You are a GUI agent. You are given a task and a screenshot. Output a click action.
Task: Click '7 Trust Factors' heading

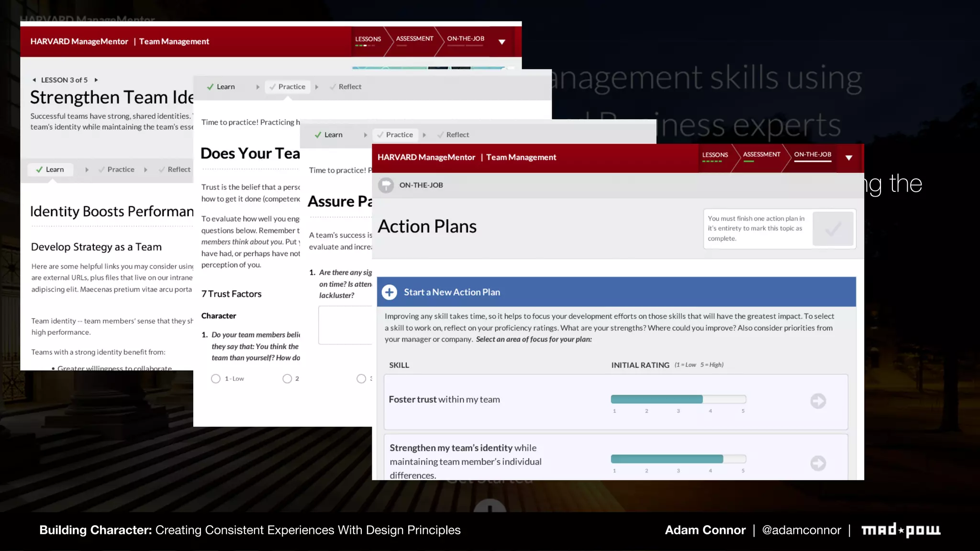(231, 294)
